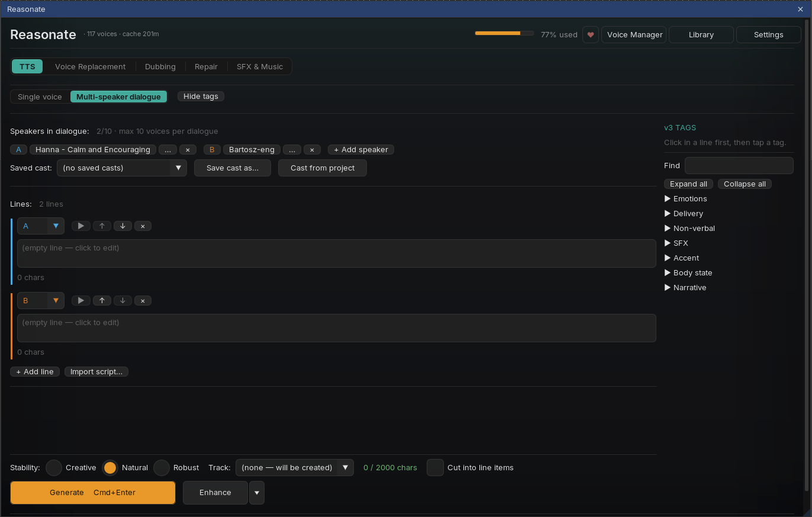This screenshot has width=812, height=517.
Task: Open Track selection dropdown
Action: tap(294, 468)
